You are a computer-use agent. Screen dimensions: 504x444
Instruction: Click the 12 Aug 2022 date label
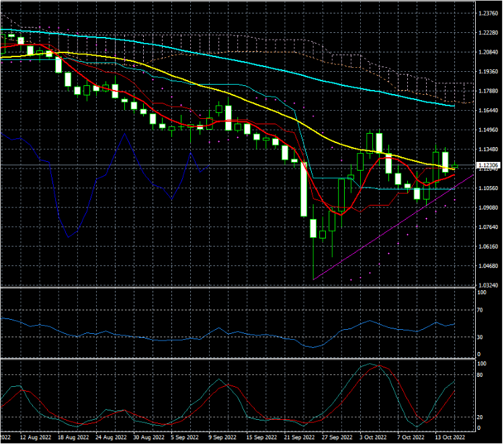coord(36,437)
